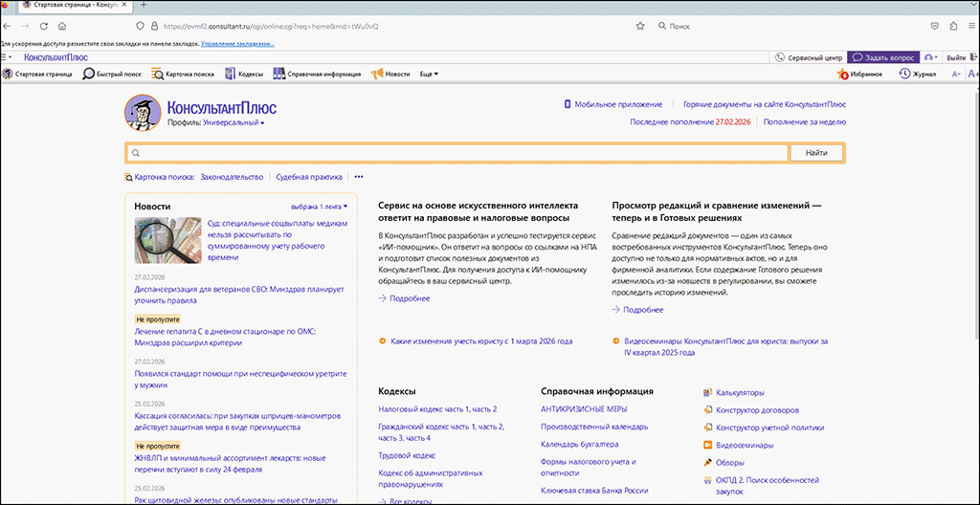Image resolution: width=980 pixels, height=505 pixels.
Task: Open Кодексы from the toolbar
Action: (231, 74)
